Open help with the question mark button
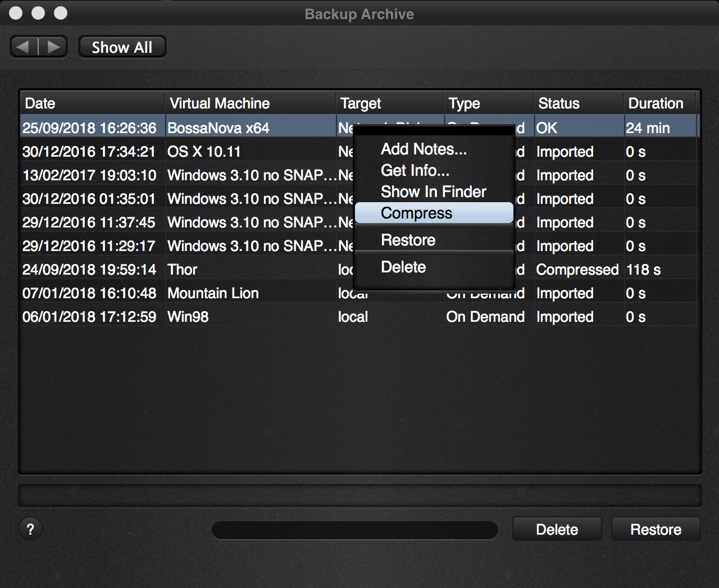The width and height of the screenshot is (719, 588). pyautogui.click(x=30, y=529)
